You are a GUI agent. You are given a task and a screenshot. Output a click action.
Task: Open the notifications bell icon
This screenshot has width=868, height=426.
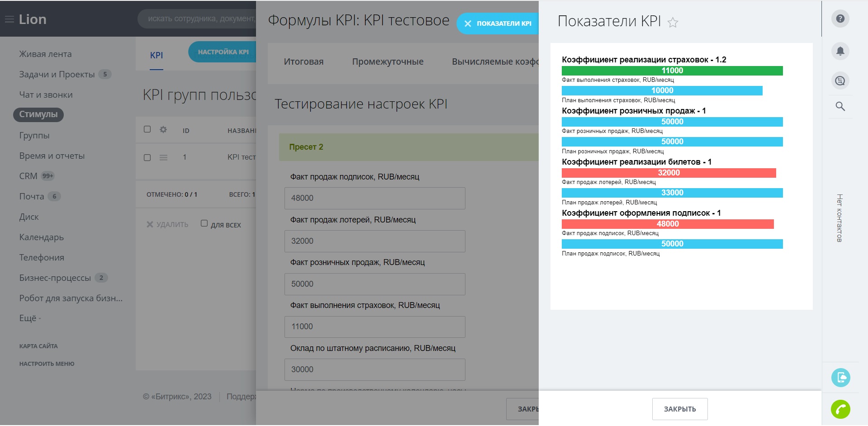click(840, 51)
